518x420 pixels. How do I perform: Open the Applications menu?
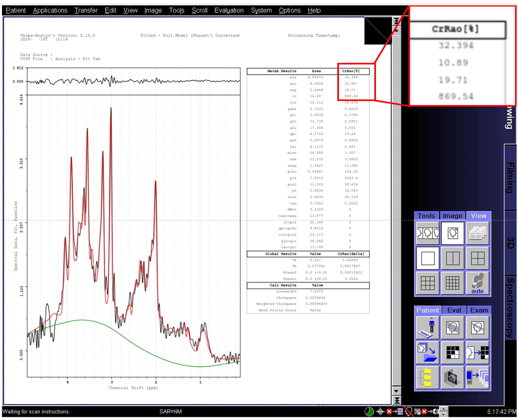pos(50,10)
